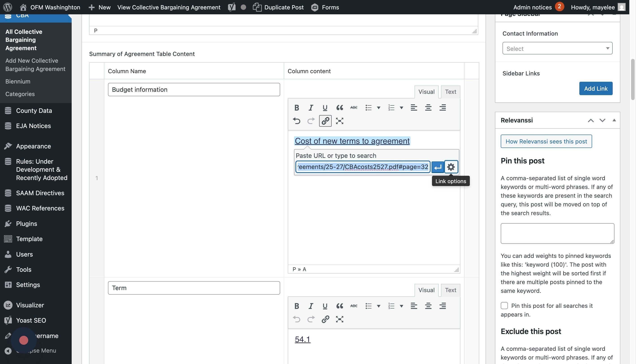636x364 pixels.
Task: Click the Insert/edit link icon in first editor
Action: pos(325,121)
